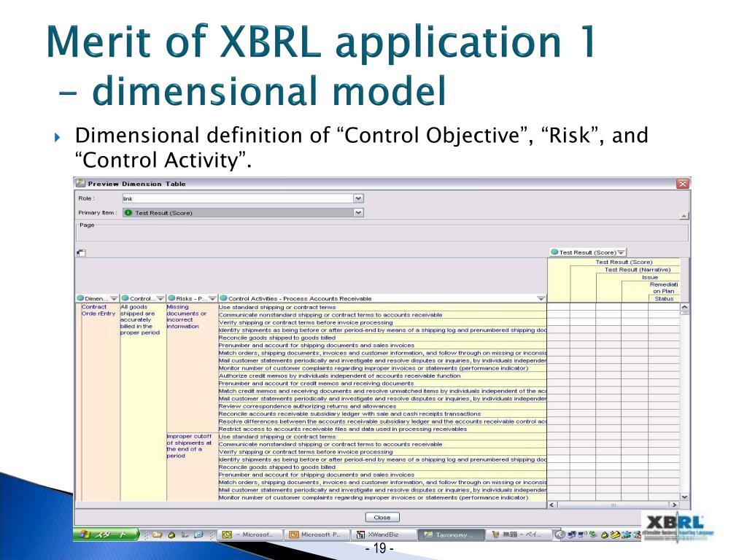Open the Role dropdown showing link
747x560 pixels.
[x=358, y=198]
